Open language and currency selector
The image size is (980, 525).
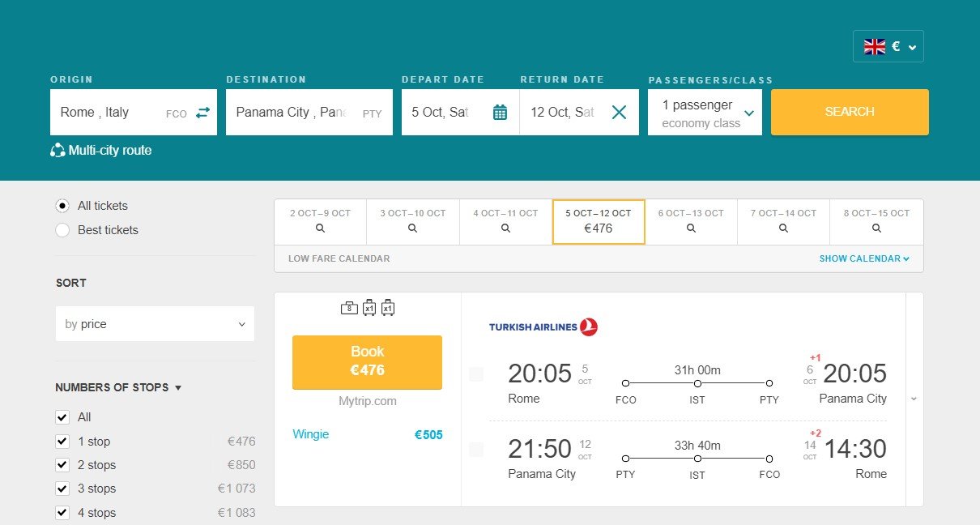pos(888,47)
